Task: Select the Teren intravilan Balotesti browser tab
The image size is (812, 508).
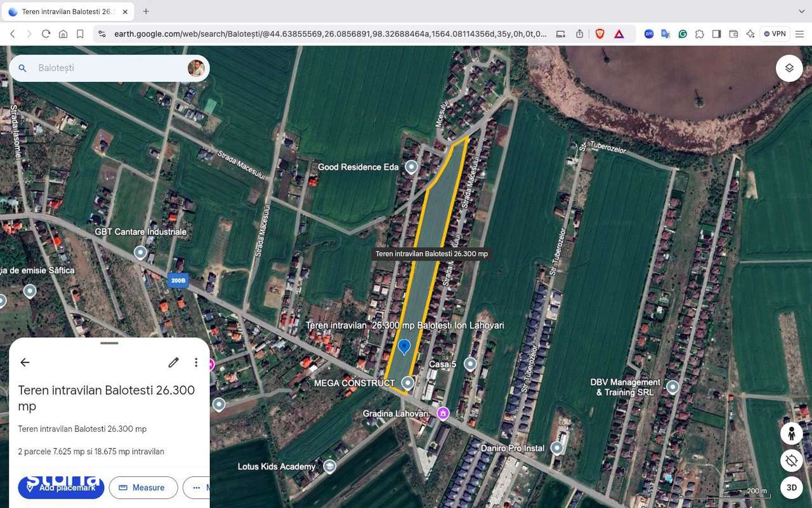Action: point(68,11)
